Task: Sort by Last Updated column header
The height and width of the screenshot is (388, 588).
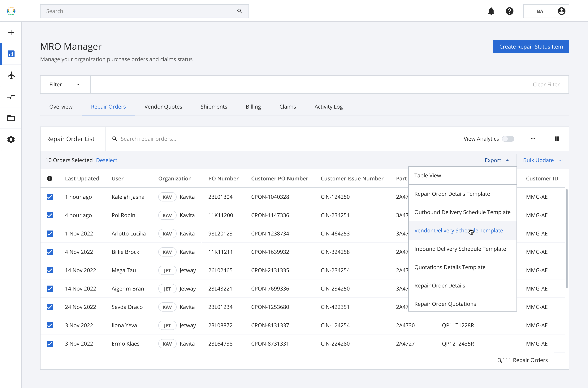Action: tap(82, 178)
